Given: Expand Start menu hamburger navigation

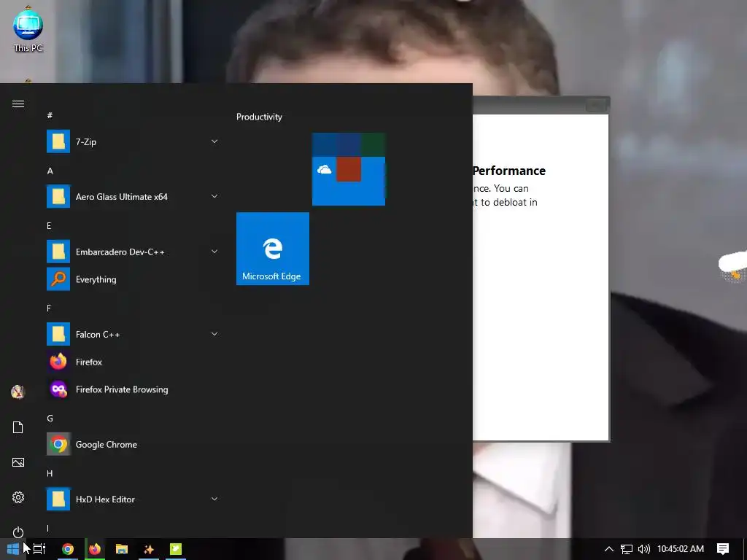Looking at the screenshot, I should (18, 104).
